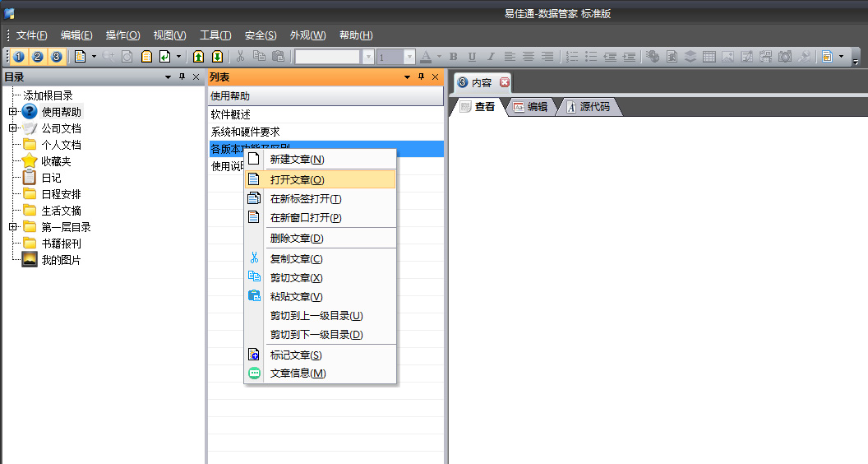Screen dimensions: 868x464
Task: Toggle panel 2 button in toolbar
Action: tap(37, 57)
